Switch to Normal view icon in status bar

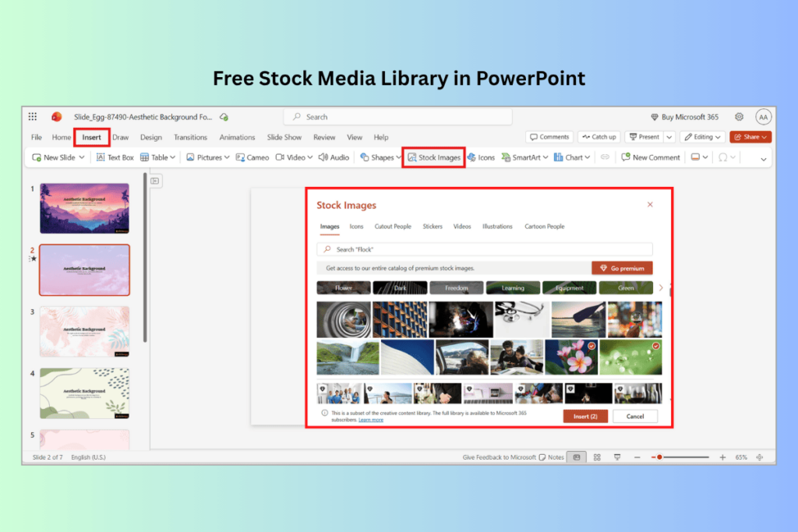pyautogui.click(x=577, y=457)
